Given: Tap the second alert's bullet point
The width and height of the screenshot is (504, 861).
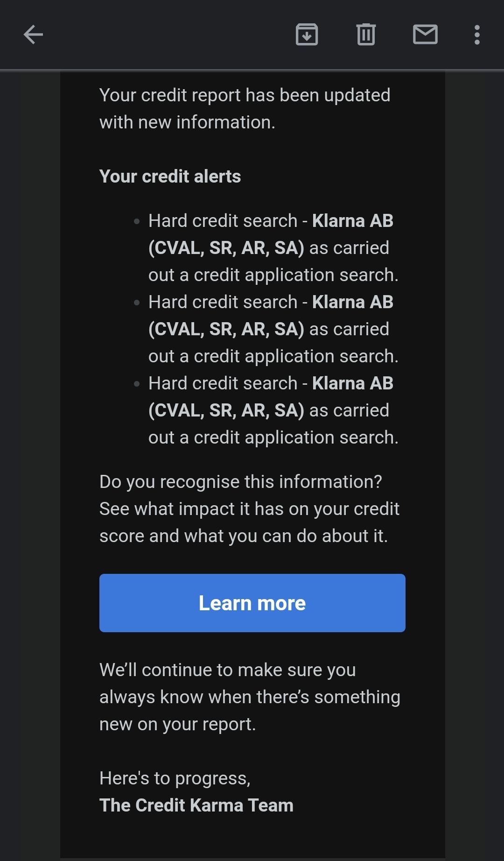Looking at the screenshot, I should tap(137, 303).
